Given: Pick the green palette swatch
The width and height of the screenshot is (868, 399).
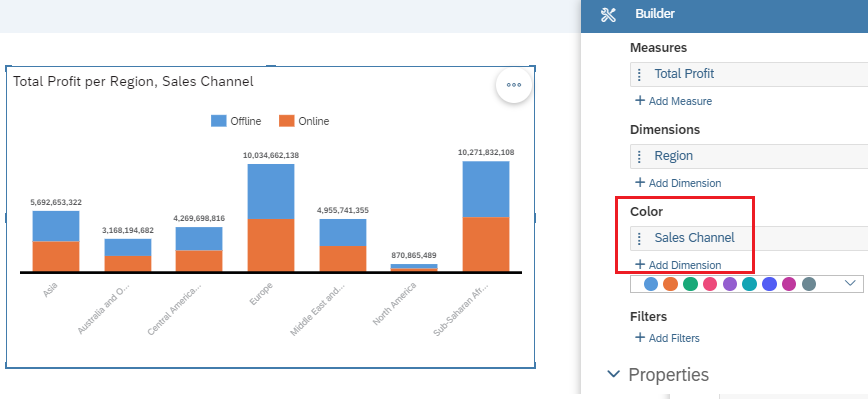Looking at the screenshot, I should (x=690, y=284).
